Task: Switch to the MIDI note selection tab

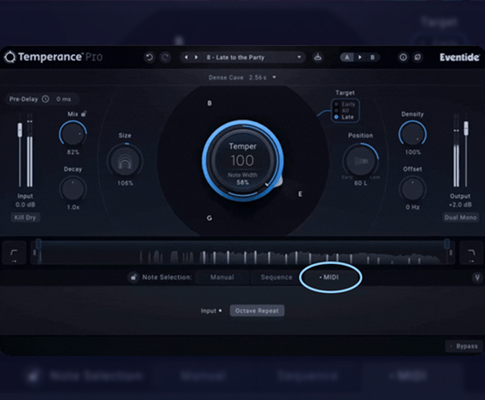Action: click(330, 277)
